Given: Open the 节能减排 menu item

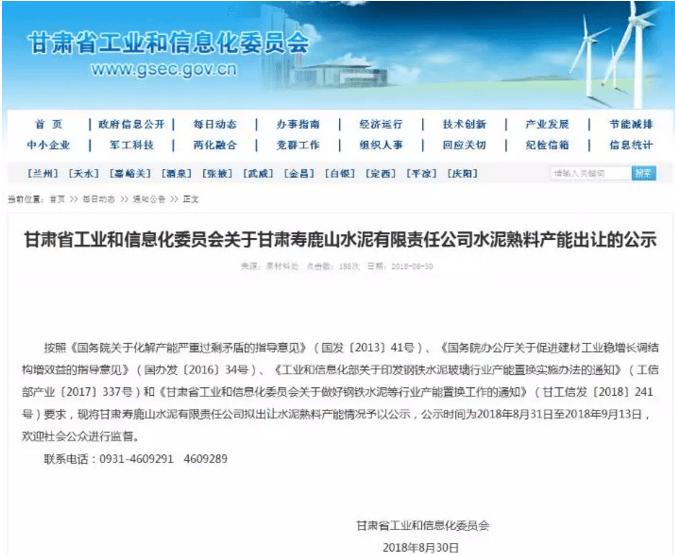Looking at the screenshot, I should 631,124.
